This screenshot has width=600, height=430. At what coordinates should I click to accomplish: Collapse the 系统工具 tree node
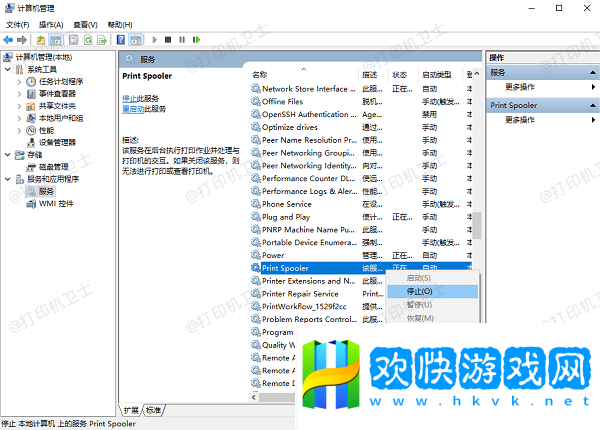pos(8,69)
